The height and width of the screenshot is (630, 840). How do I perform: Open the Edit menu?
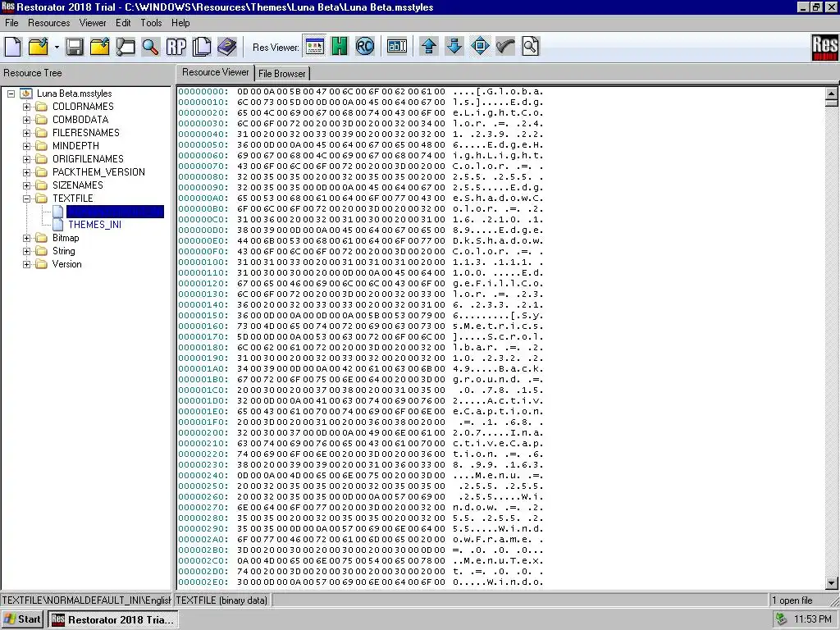point(123,23)
